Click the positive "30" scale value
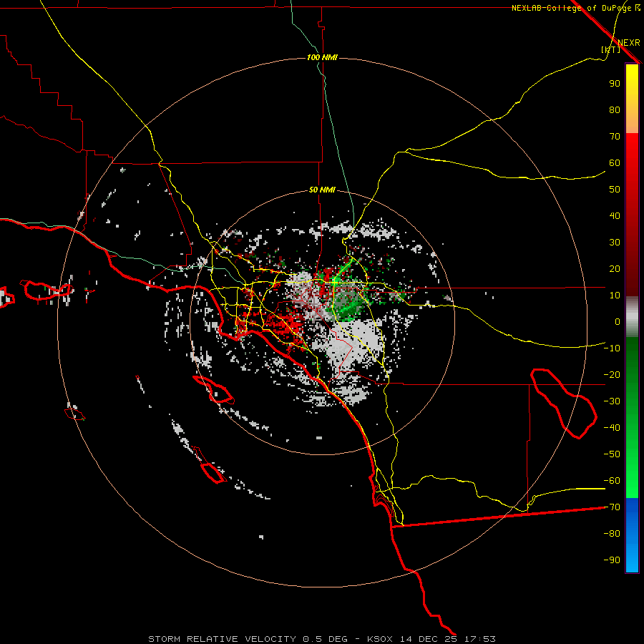 (x=615, y=243)
